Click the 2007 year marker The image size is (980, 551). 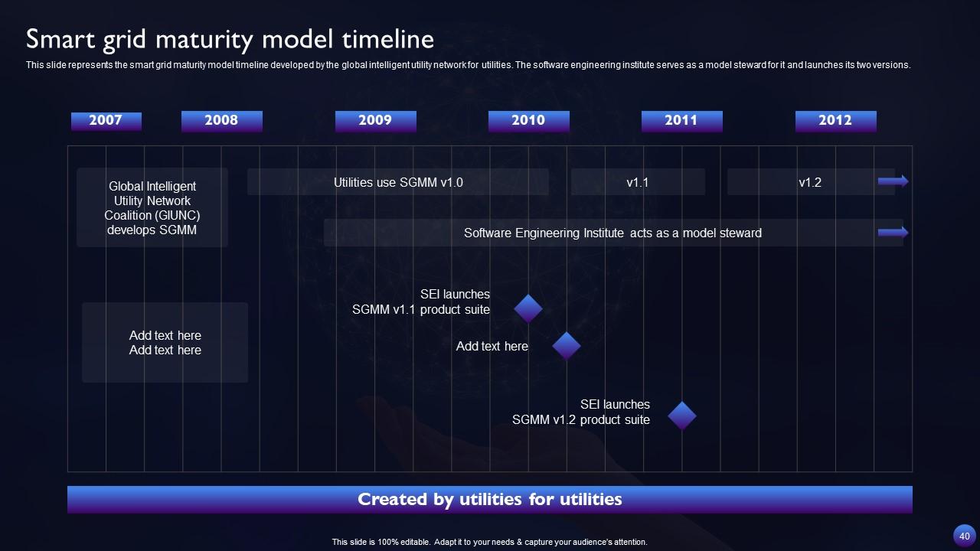(106, 120)
